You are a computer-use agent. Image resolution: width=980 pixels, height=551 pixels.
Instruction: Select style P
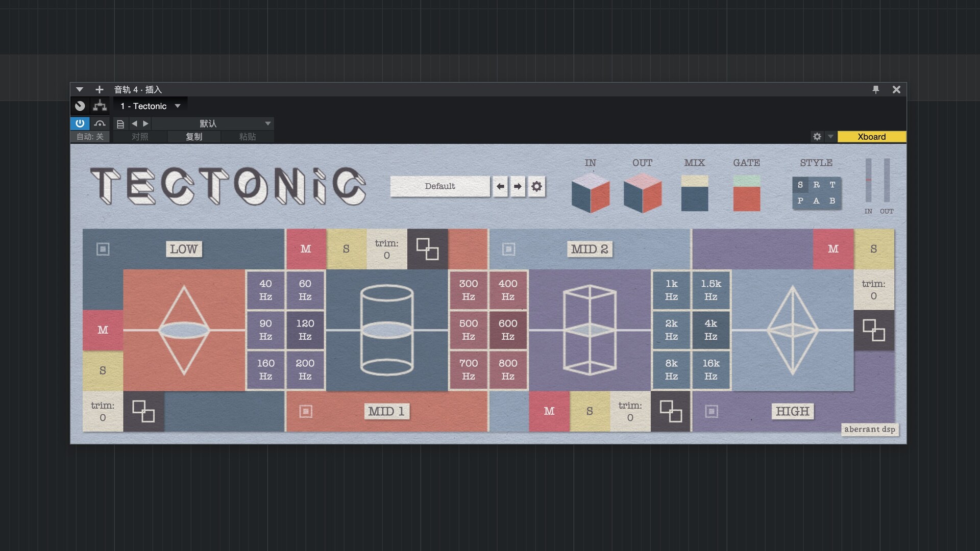click(x=800, y=201)
